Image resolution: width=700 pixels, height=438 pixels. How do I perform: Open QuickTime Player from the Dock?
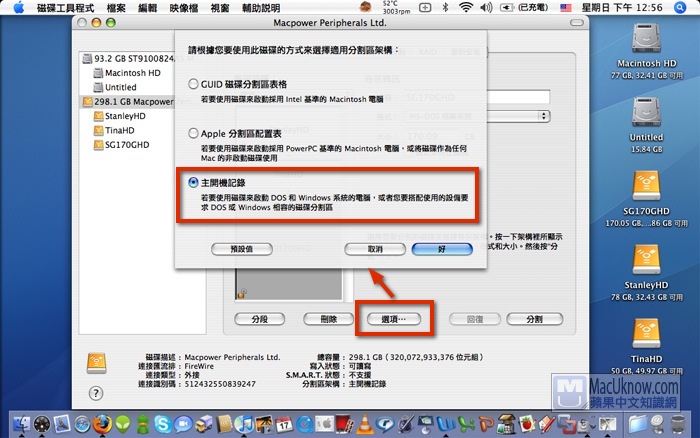(x=304, y=424)
